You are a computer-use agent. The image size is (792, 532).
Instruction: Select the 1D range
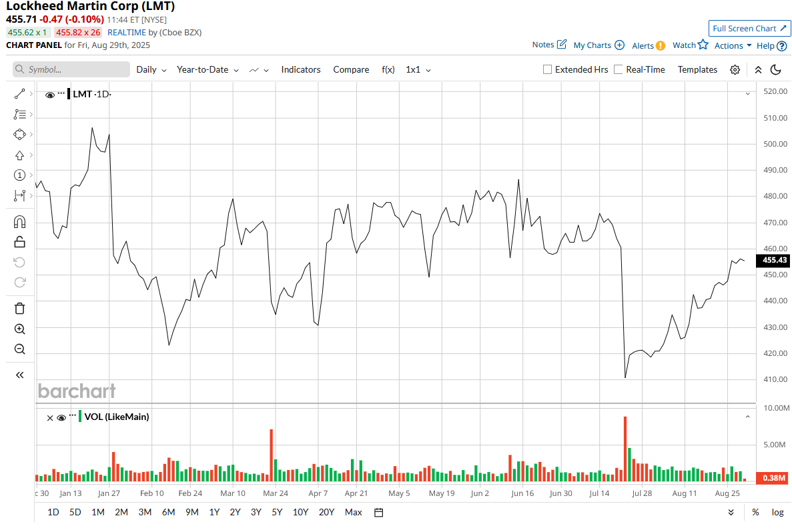(x=53, y=512)
